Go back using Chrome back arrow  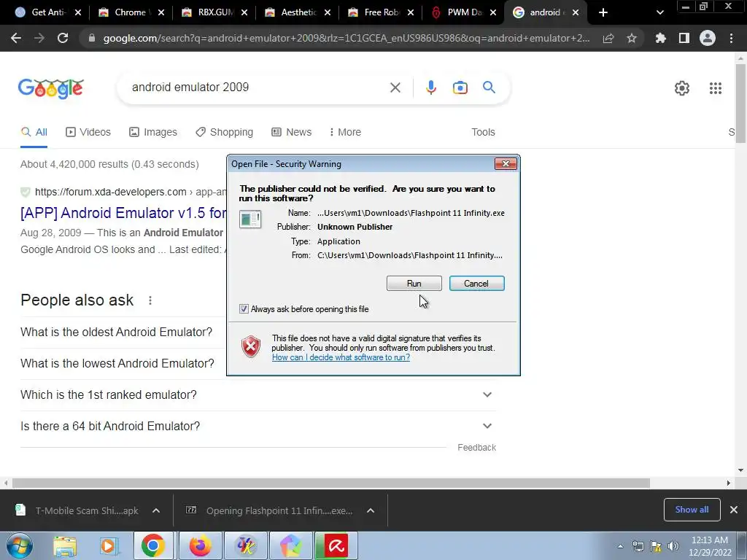(x=16, y=38)
